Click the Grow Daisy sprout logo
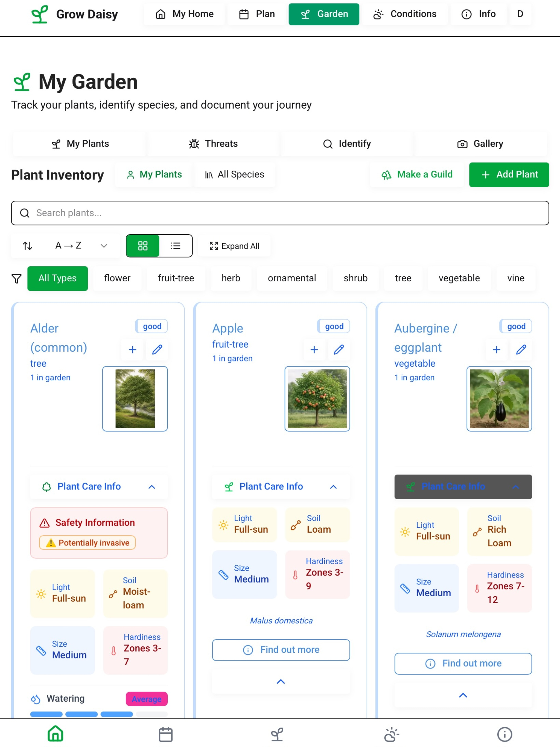The image size is (560, 747). [x=40, y=14]
